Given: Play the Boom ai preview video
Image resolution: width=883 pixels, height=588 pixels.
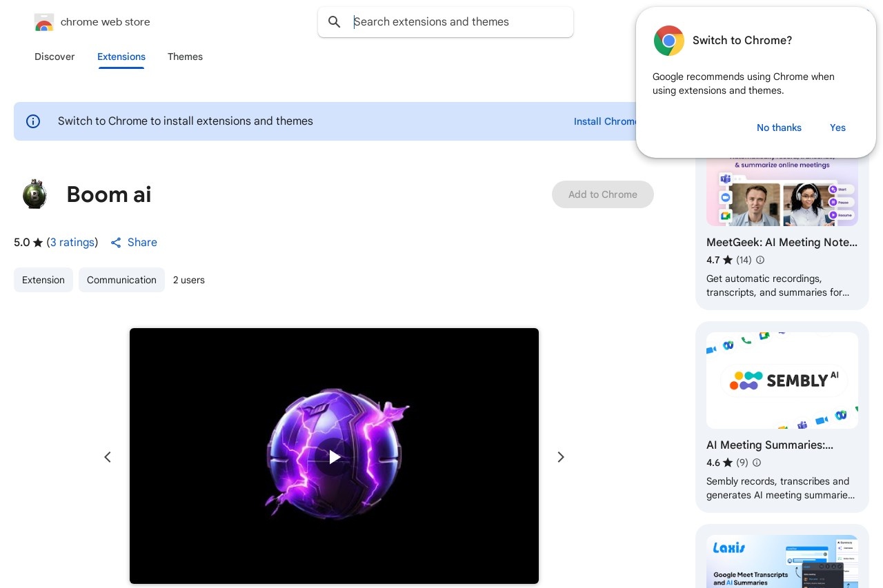Looking at the screenshot, I should 335,456.
